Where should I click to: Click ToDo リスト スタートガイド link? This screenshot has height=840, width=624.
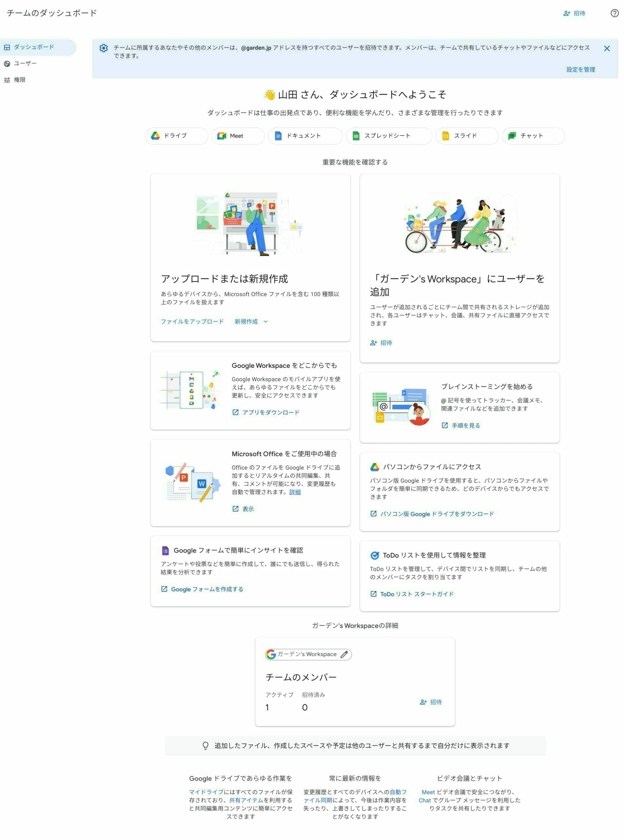click(x=417, y=594)
